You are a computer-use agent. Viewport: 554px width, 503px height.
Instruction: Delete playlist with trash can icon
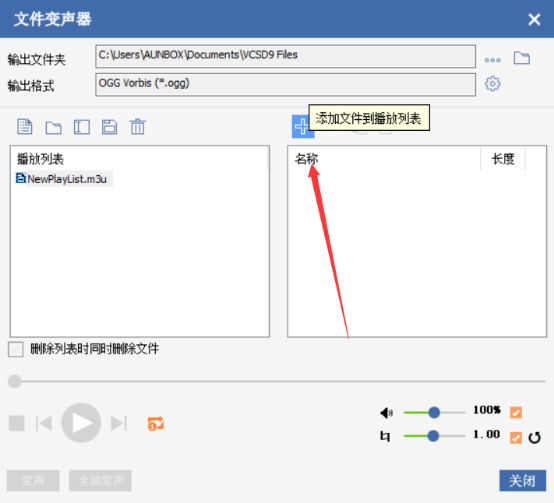(137, 126)
